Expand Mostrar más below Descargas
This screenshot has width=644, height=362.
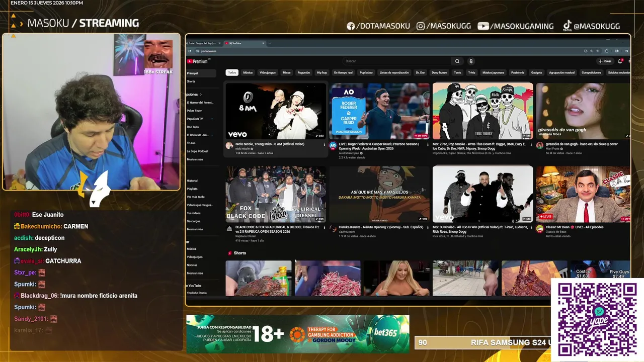(x=195, y=229)
